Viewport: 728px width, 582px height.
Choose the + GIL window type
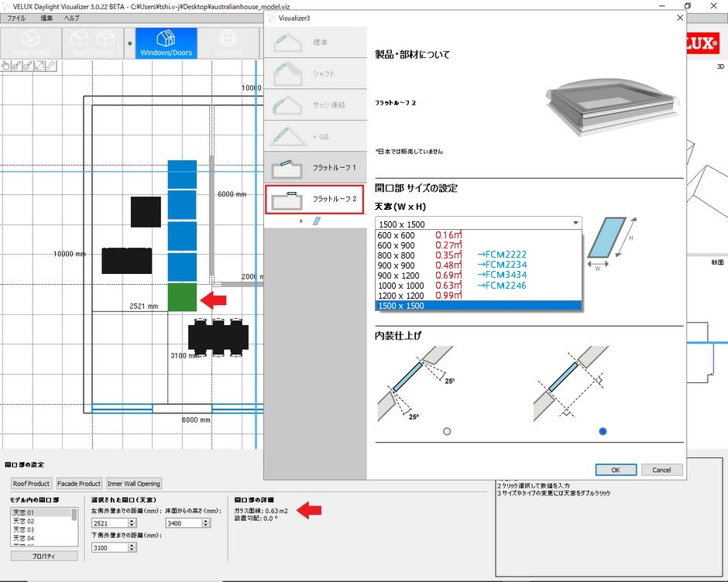[315, 136]
